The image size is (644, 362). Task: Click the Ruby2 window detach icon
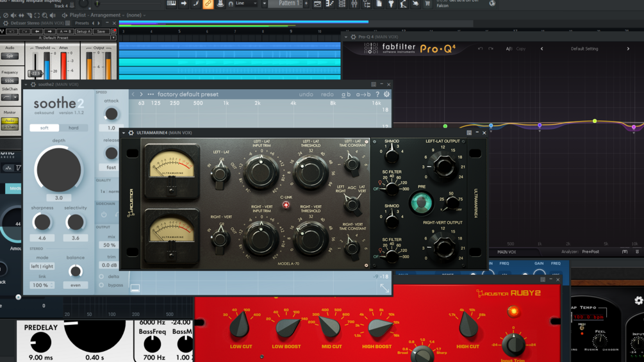pyautogui.click(x=543, y=279)
